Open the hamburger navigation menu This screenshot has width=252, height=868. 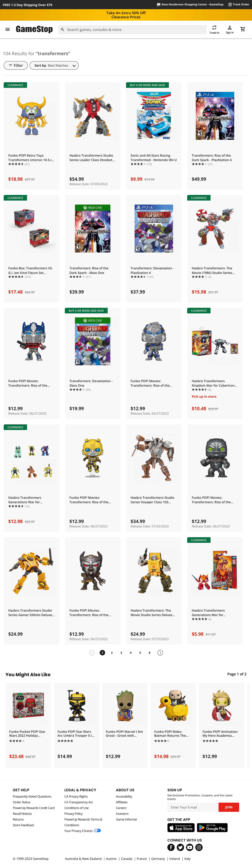pos(7,29)
